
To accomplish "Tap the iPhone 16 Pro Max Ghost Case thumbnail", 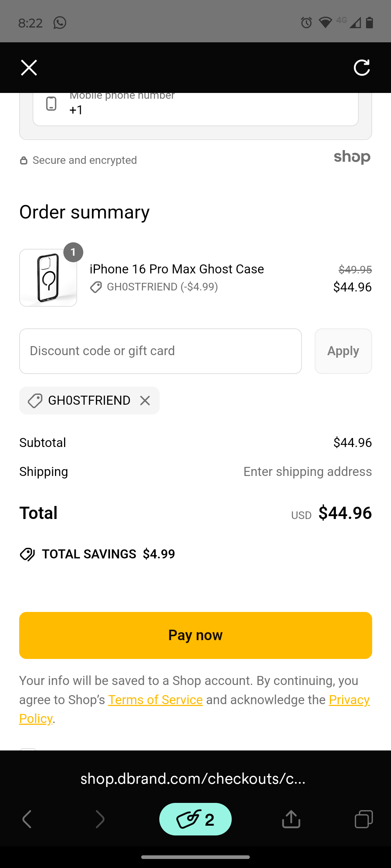I will click(x=48, y=277).
